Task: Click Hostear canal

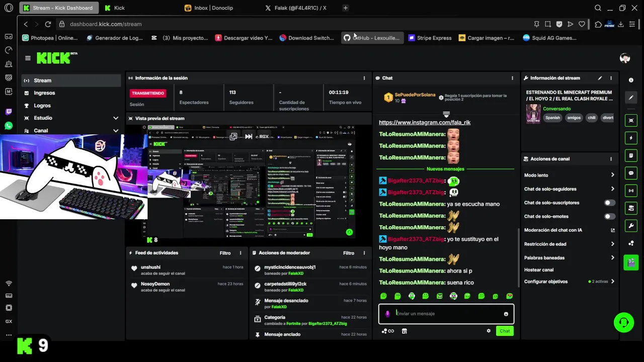Action: pos(538,270)
